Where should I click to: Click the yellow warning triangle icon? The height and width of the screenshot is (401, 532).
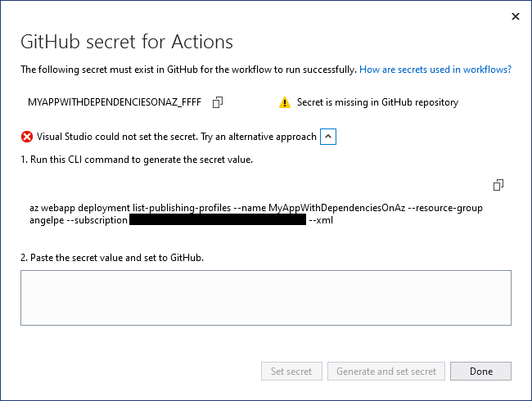click(x=285, y=102)
